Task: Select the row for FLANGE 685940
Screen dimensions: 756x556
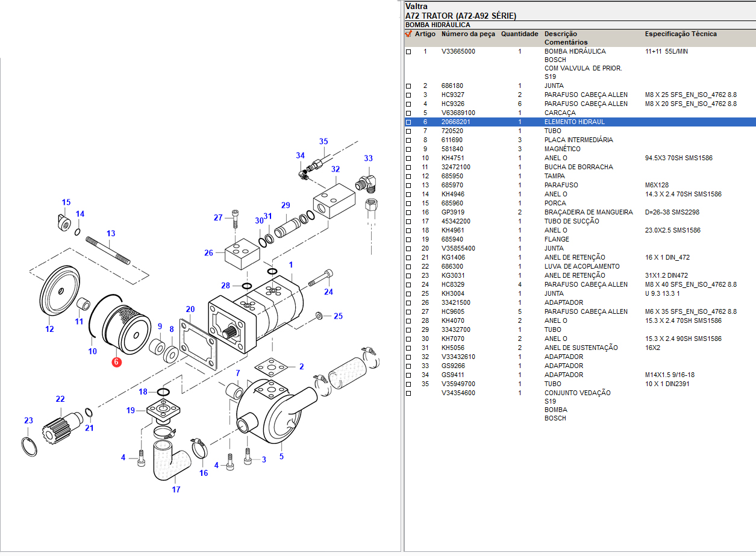Action: coord(557,239)
